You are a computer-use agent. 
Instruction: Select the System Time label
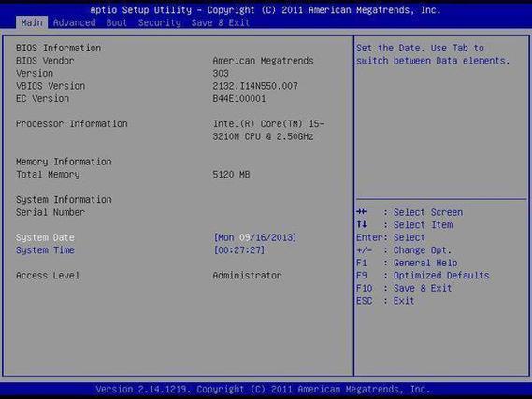coord(45,250)
